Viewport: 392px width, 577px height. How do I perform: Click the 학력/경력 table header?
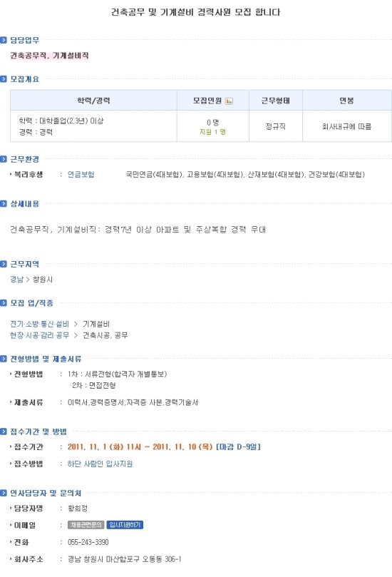93,101
